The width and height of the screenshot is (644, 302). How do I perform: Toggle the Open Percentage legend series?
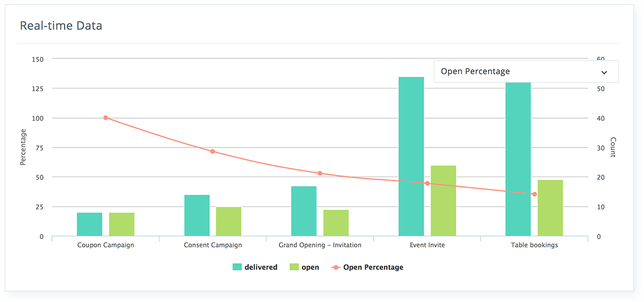367,267
